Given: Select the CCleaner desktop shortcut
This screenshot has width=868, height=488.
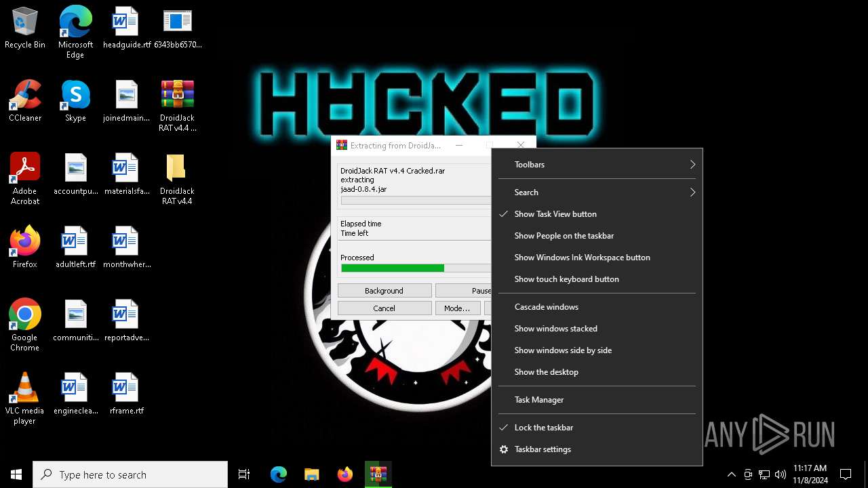Looking at the screenshot, I should pos(25,101).
